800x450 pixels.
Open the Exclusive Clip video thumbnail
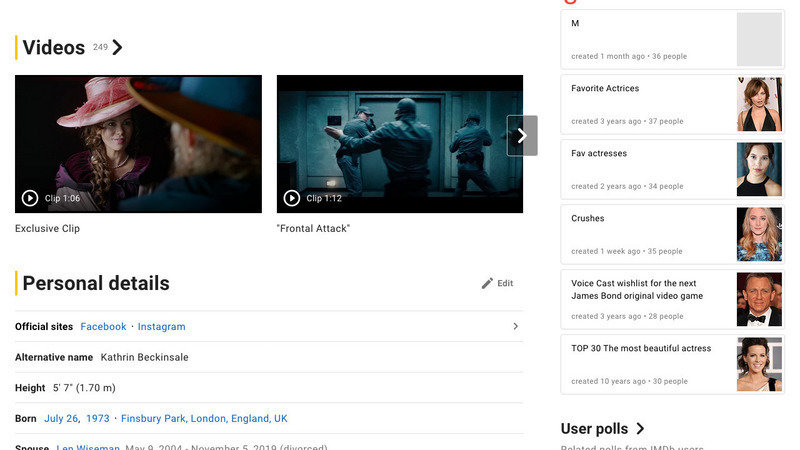(x=138, y=144)
